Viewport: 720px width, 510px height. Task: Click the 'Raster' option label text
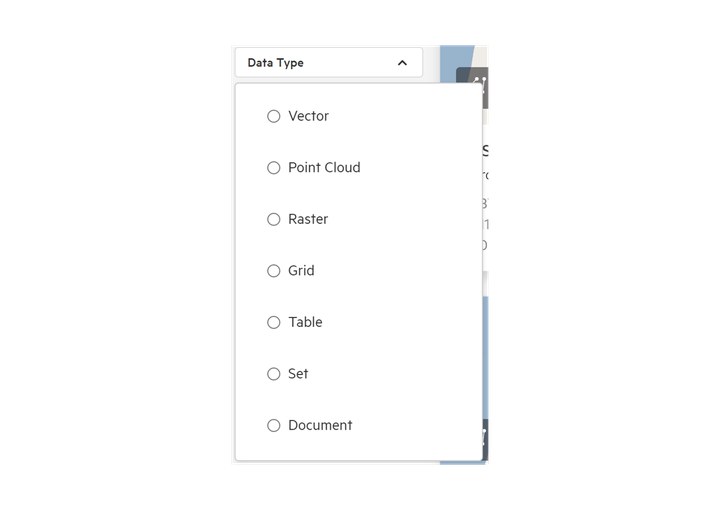(x=308, y=219)
